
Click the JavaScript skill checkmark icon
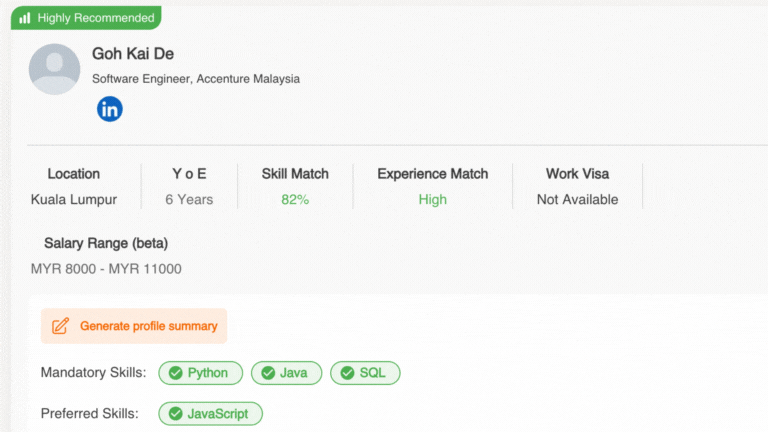(x=176, y=413)
